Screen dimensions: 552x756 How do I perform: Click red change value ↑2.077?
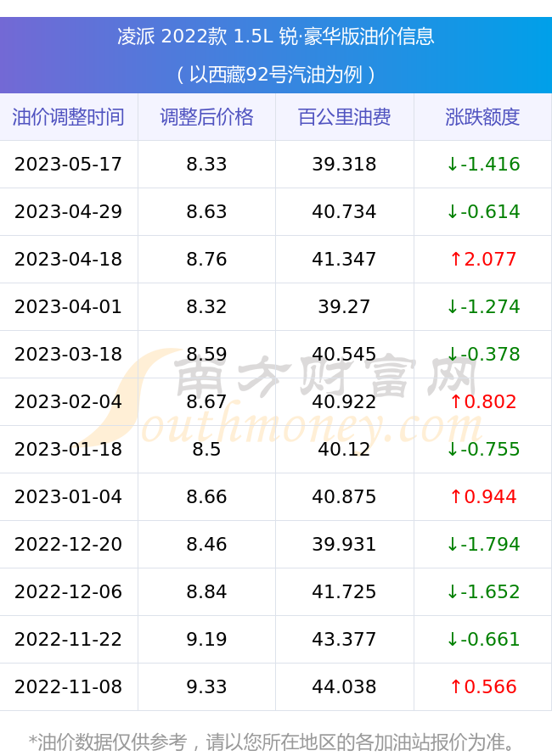[483, 260]
